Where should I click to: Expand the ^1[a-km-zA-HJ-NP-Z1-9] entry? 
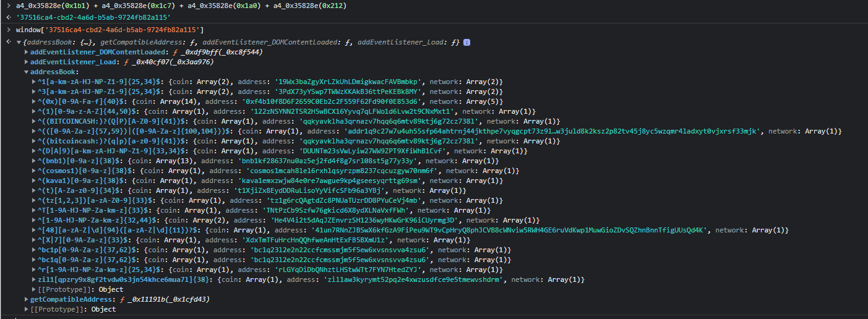(x=34, y=82)
